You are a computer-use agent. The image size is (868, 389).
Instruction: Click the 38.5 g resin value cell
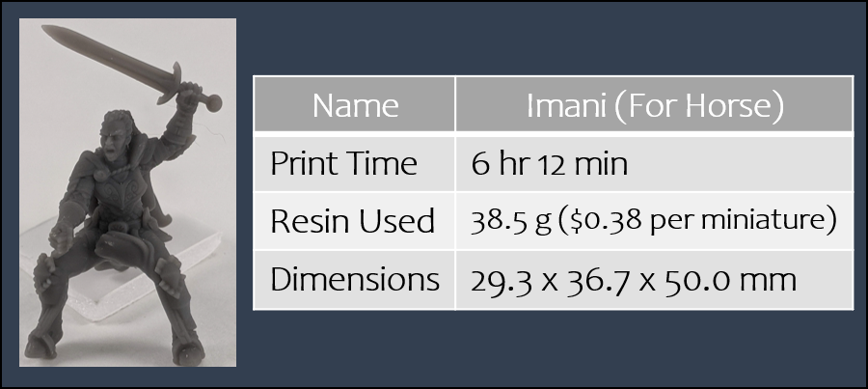click(654, 221)
